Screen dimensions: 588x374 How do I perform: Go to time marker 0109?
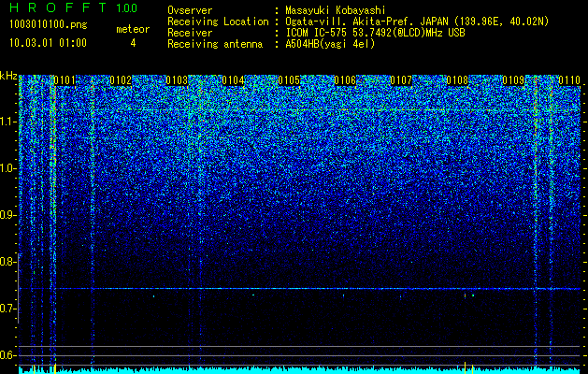(x=513, y=80)
